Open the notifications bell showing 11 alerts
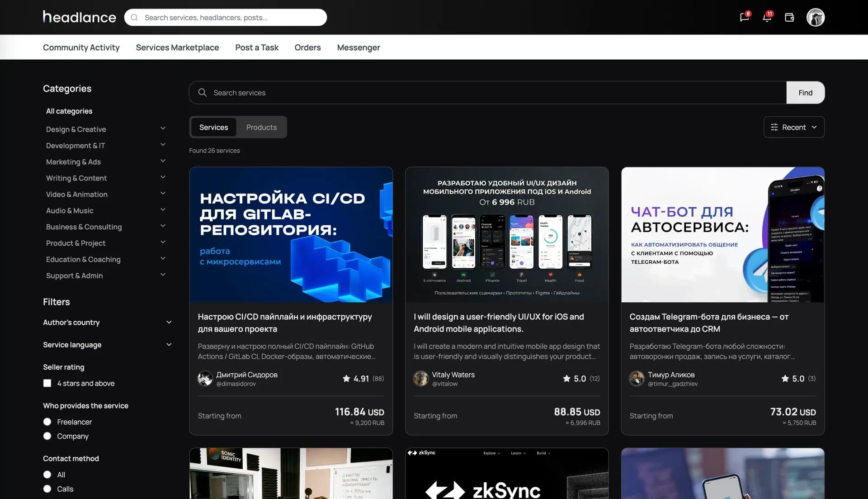 766,17
